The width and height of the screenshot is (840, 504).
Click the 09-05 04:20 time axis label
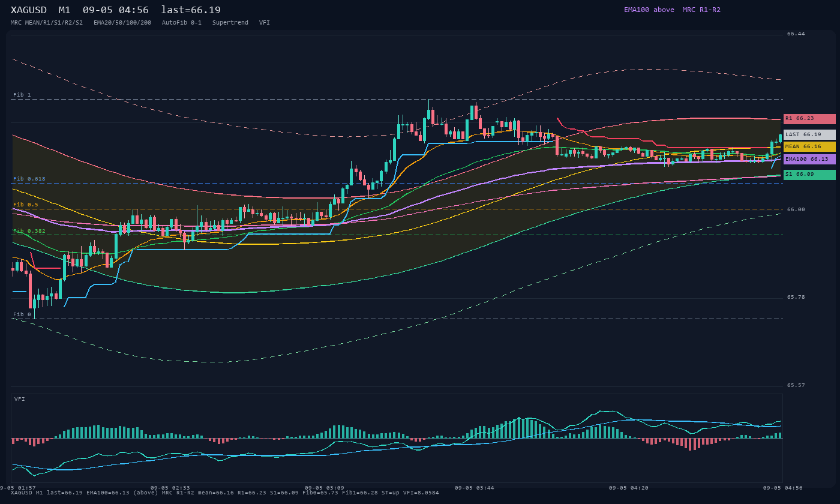pyautogui.click(x=629, y=488)
